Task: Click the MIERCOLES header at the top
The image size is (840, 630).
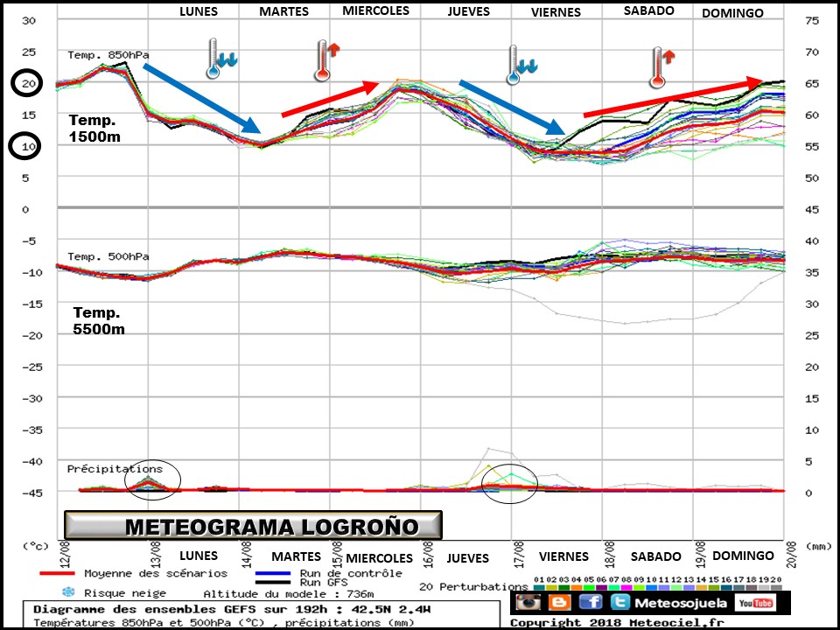Action: coord(376,10)
